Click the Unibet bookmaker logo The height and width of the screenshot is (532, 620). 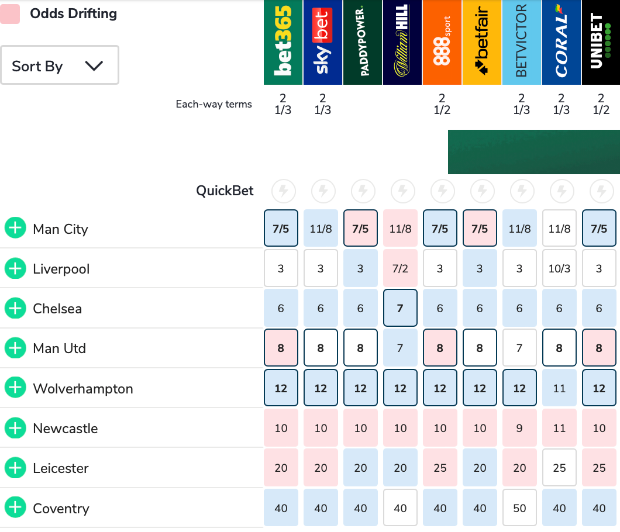tap(601, 42)
